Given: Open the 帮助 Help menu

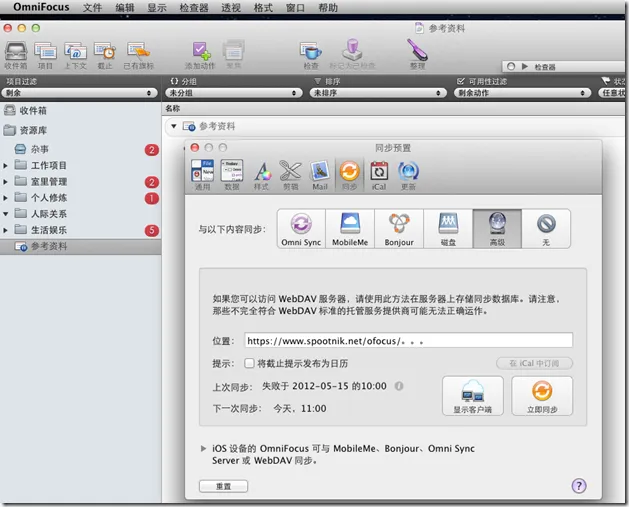Looking at the screenshot, I should [x=328, y=8].
